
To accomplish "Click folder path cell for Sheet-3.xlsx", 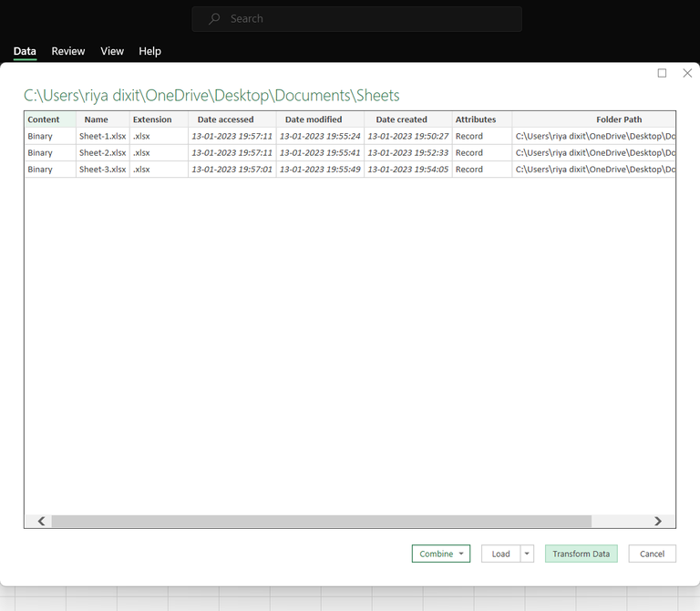I will point(593,170).
